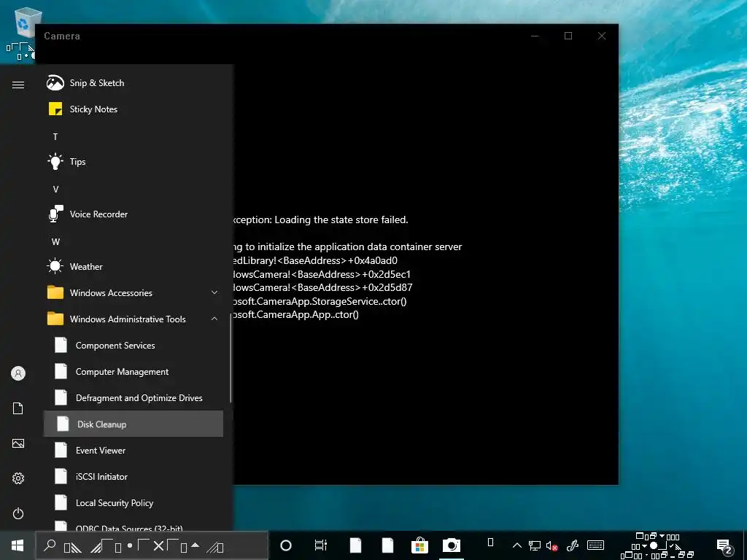Click the Event Viewer file icon

point(61,449)
